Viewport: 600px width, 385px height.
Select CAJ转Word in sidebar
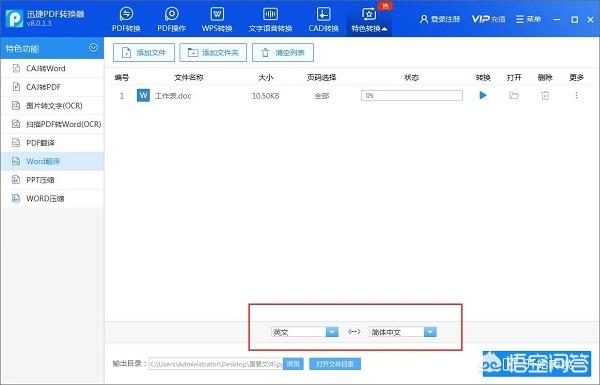click(x=52, y=69)
